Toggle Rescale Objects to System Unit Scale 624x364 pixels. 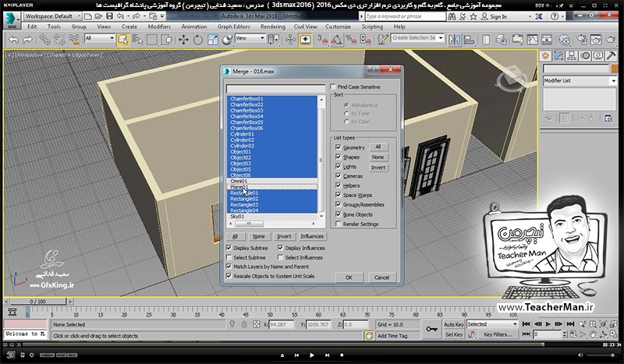tap(229, 276)
